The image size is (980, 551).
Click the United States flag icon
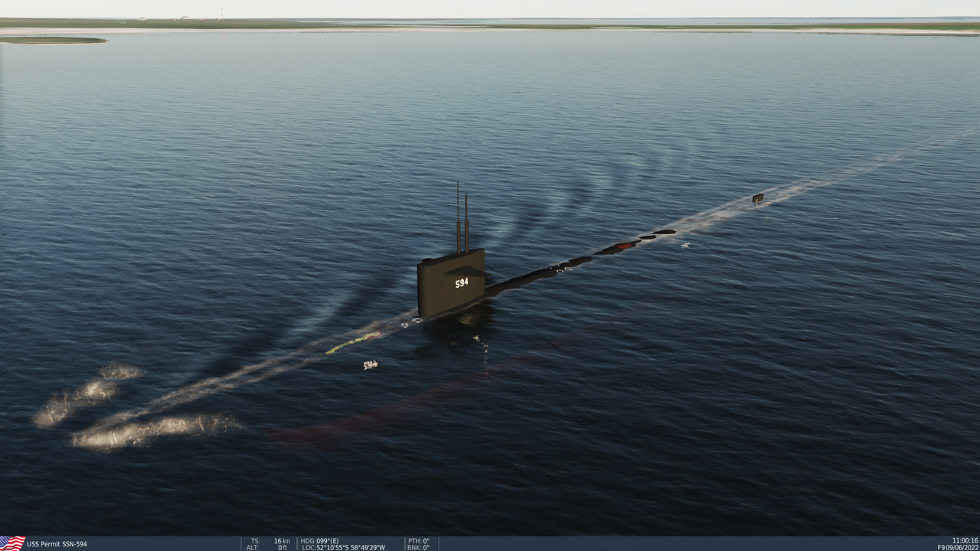coord(12,543)
